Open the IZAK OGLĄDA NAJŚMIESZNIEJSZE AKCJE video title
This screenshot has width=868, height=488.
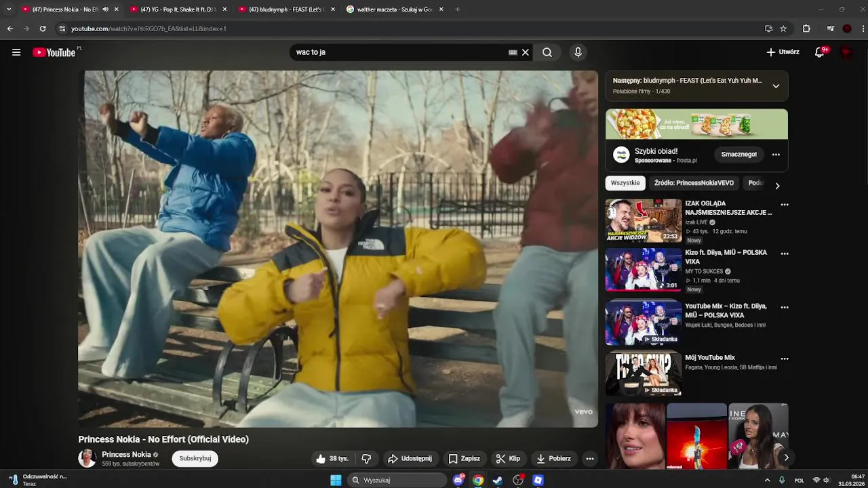[728, 208]
